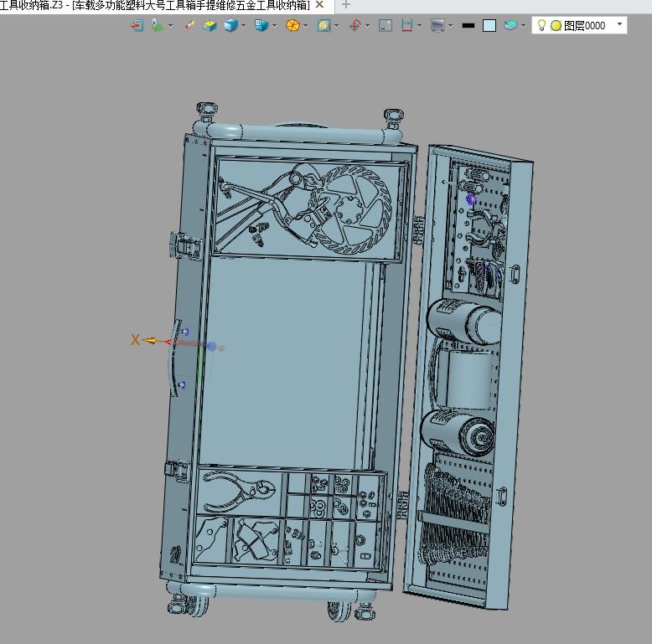This screenshot has height=644, width=652.
Task: Click the black line color swatch
Action: click(468, 26)
